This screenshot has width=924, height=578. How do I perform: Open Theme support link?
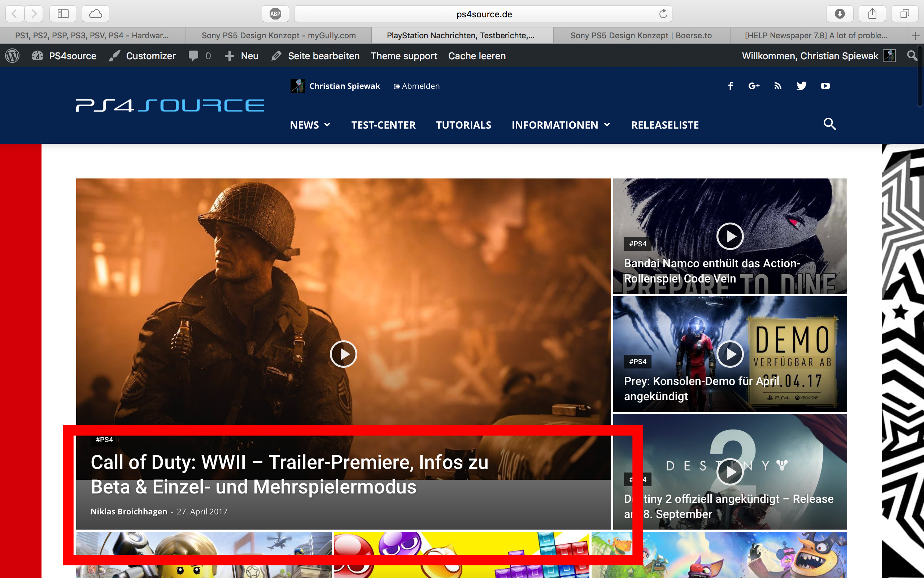[x=404, y=56]
